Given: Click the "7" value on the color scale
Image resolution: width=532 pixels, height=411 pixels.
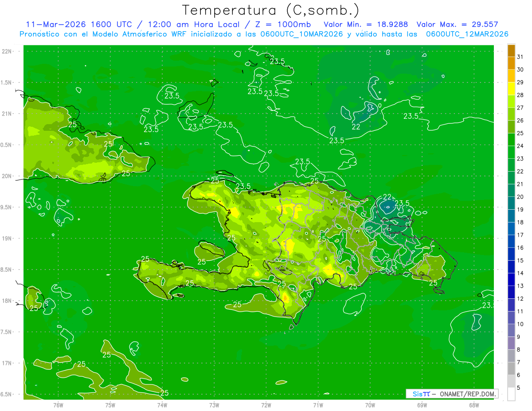Looking at the screenshot, I should 519,362.
